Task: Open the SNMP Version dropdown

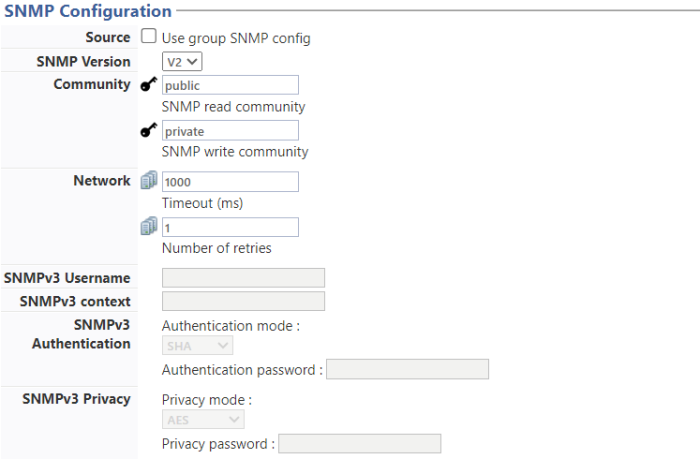Action: [183, 61]
